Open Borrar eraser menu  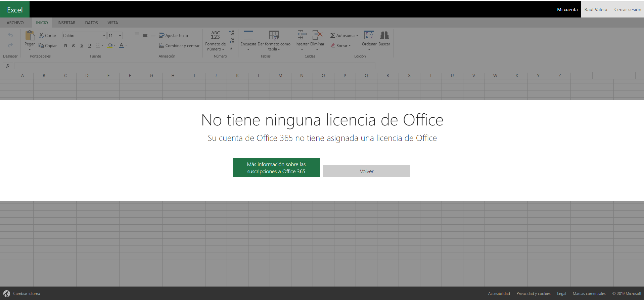(x=341, y=45)
